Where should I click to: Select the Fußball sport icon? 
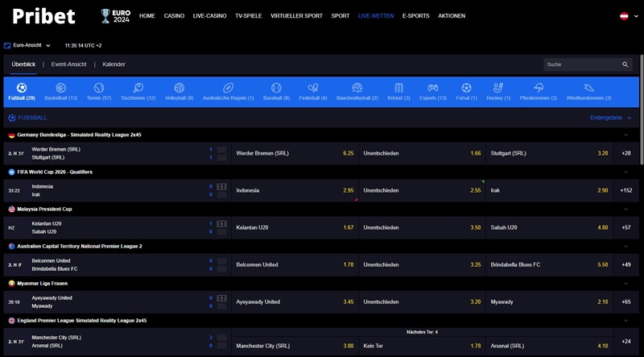pos(22,88)
